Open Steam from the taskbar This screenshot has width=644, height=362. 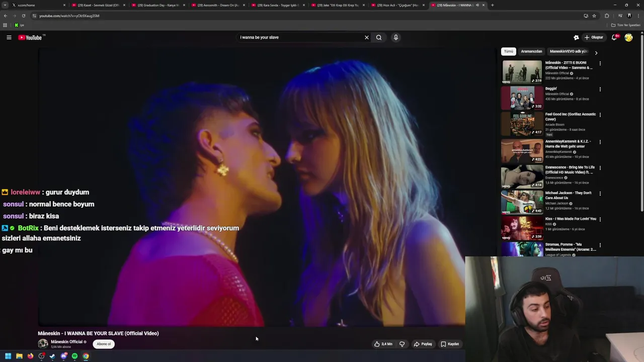(x=52, y=356)
